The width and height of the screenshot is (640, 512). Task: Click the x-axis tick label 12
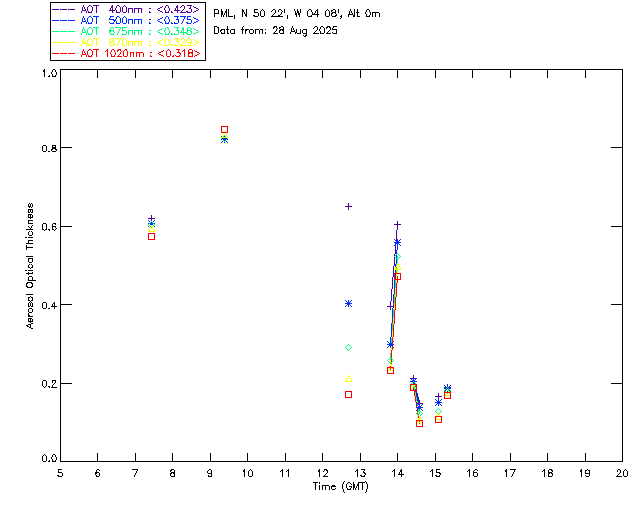[x=322, y=473]
